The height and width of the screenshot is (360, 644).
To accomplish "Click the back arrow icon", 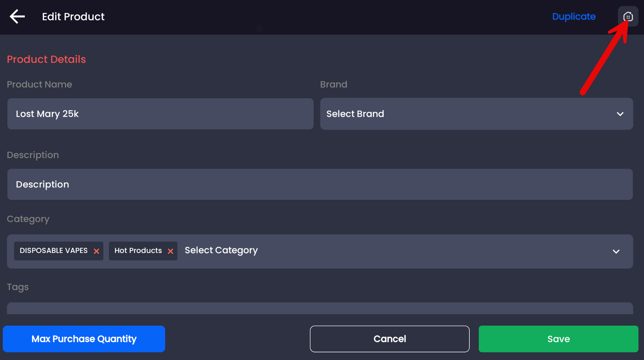I will (17, 17).
